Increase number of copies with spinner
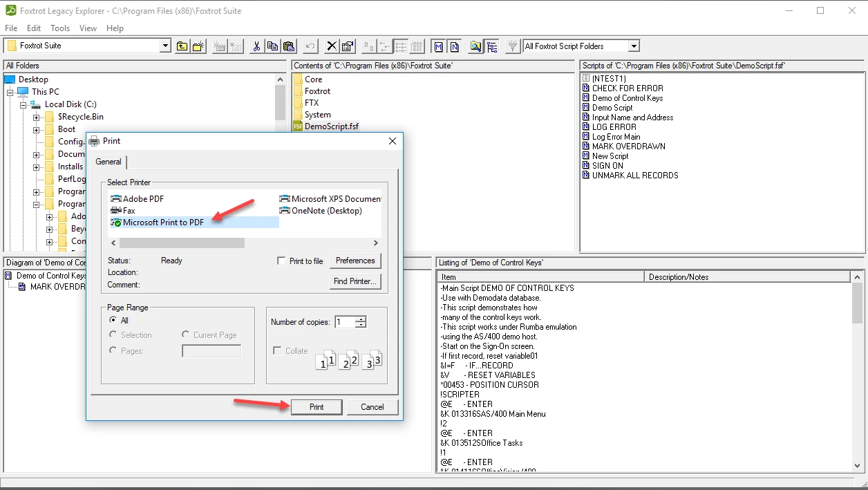 [360, 319]
